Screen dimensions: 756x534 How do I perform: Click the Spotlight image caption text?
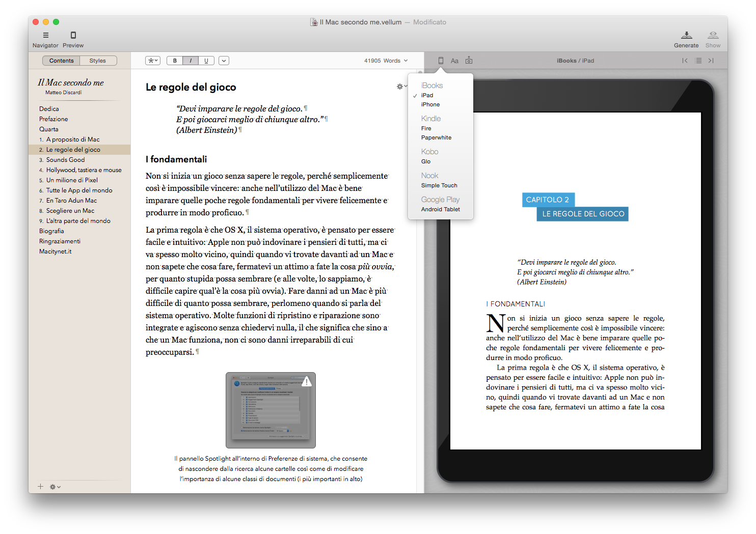271,469
